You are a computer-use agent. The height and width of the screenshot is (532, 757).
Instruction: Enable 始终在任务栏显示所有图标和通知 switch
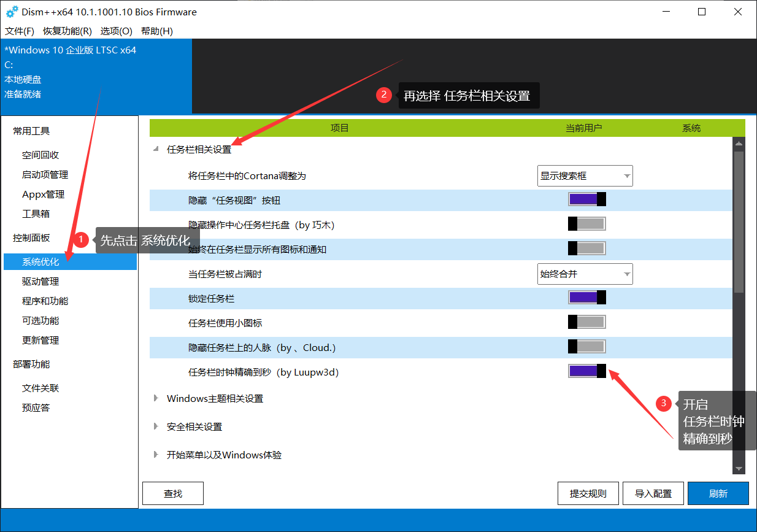point(587,249)
